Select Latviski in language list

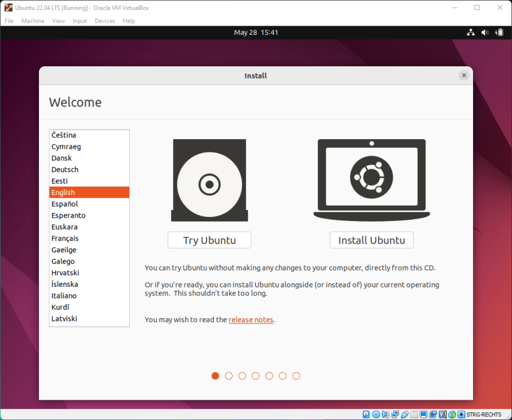(x=89, y=318)
